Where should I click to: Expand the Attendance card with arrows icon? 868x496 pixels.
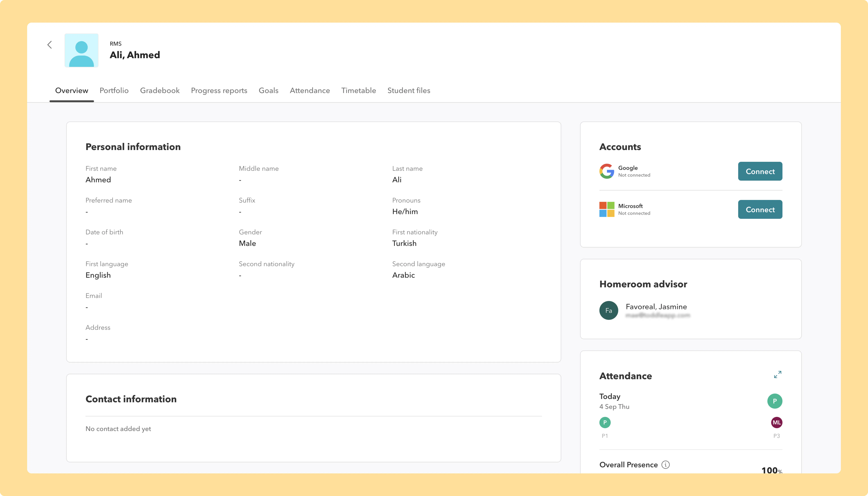[777, 374]
